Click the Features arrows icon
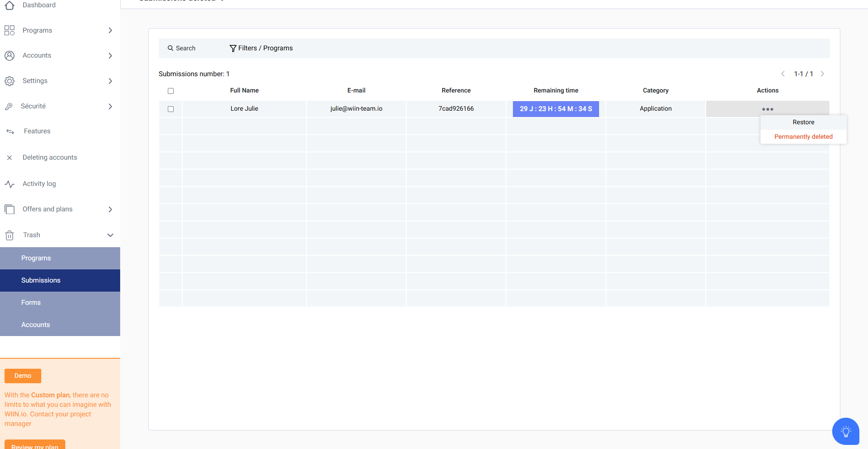 (10, 132)
